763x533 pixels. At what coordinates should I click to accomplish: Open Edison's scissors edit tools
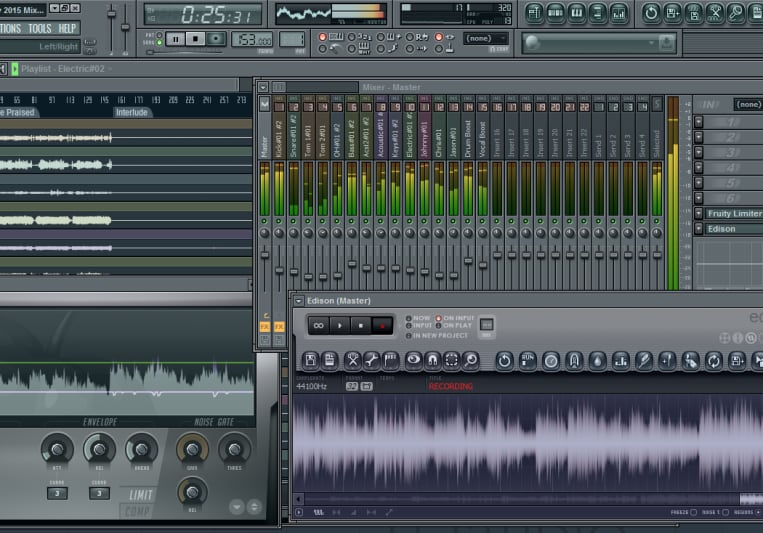tap(352, 360)
